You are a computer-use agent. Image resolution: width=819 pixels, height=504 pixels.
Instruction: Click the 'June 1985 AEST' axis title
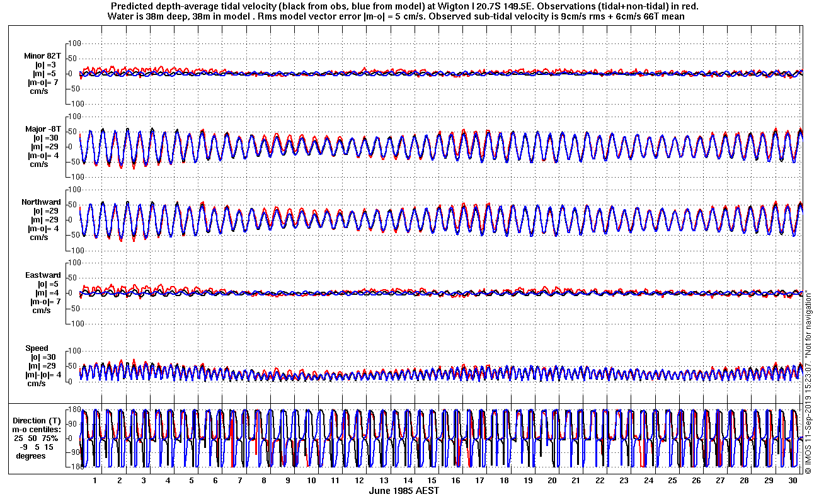pos(404,491)
